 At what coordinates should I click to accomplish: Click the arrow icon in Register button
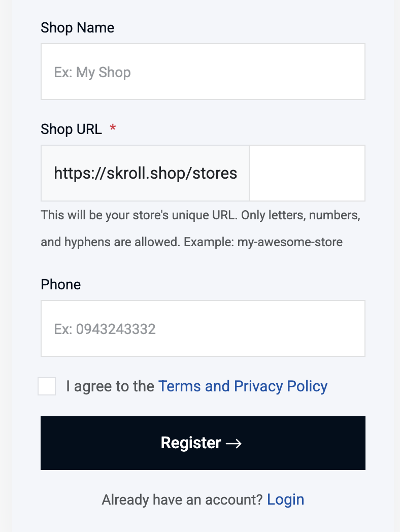(234, 443)
